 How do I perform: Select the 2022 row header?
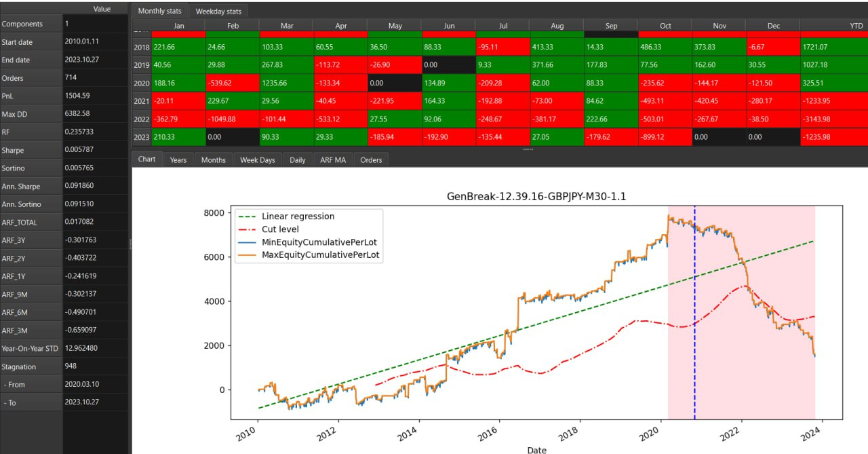142,119
